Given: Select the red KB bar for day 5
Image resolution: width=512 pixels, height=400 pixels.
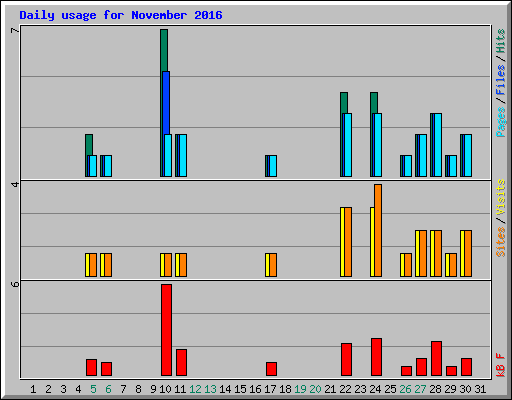Looking at the screenshot, I should 91,368.
